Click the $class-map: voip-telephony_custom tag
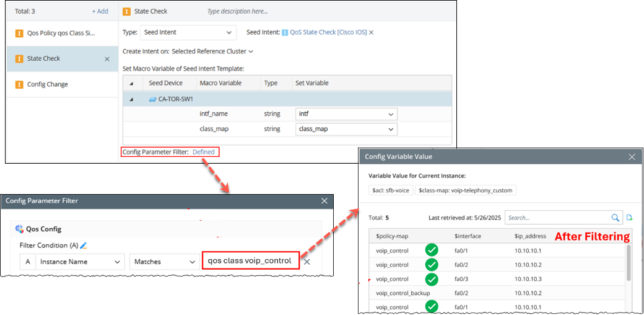Image resolution: width=644 pixels, height=315 pixels. click(466, 190)
